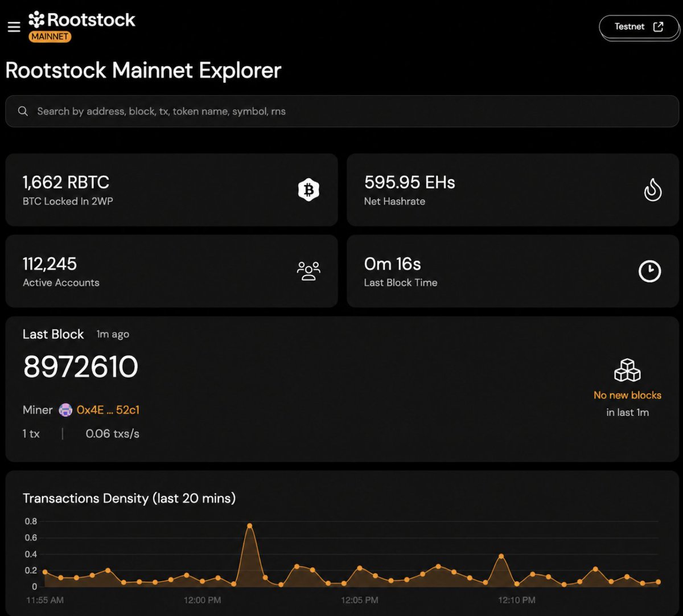Switch to Testnet explorer
Screen dimensions: 683x616
[639, 27]
